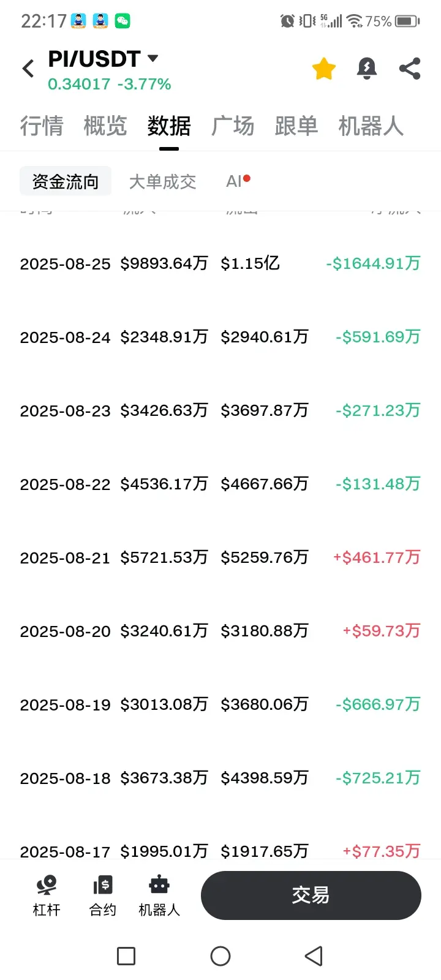441x980 pixels.
Task: Switch to the 广场 tab
Action: (x=233, y=126)
